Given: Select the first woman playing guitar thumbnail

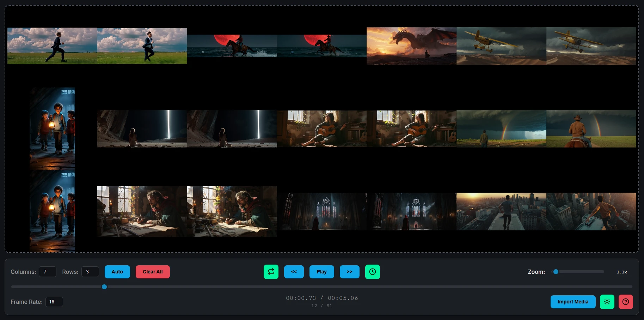Looking at the screenshot, I should (x=321, y=129).
